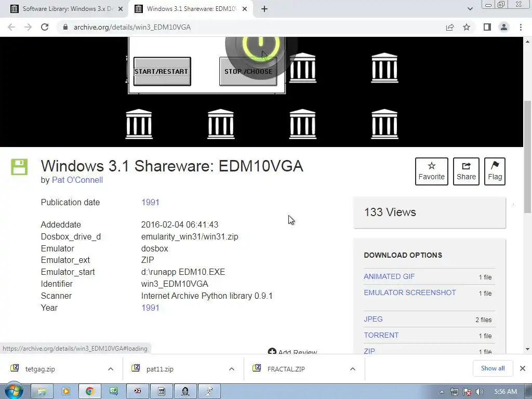
Task: View site information lock icon
Action: tap(65, 27)
